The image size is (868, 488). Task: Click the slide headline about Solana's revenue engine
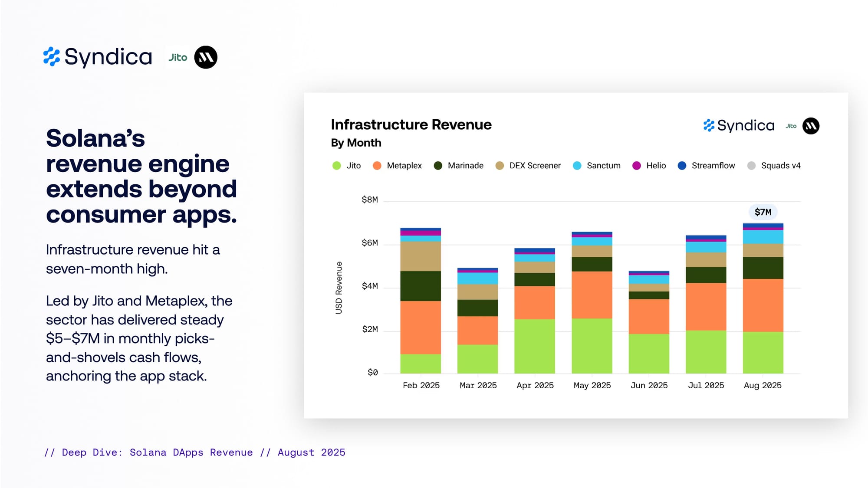pos(141,176)
